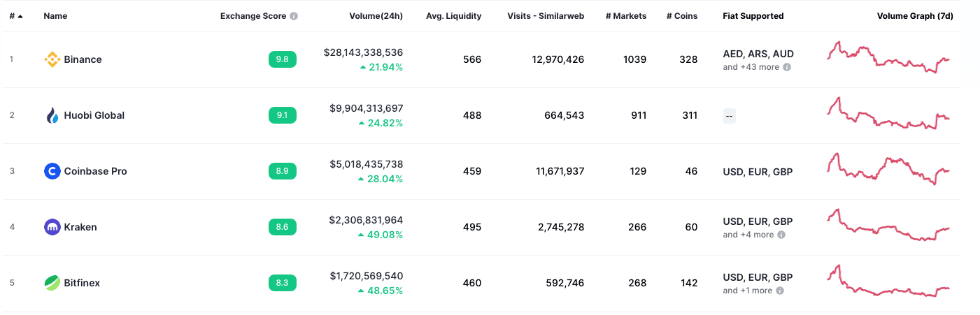Click info icon beside Binance's +43 more
Viewport: 980px width, 315px height.
[787, 67]
